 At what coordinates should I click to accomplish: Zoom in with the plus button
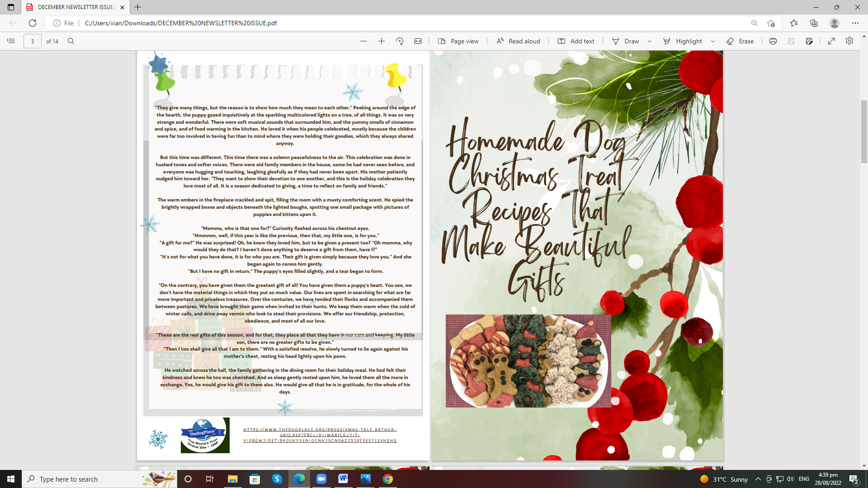point(382,41)
